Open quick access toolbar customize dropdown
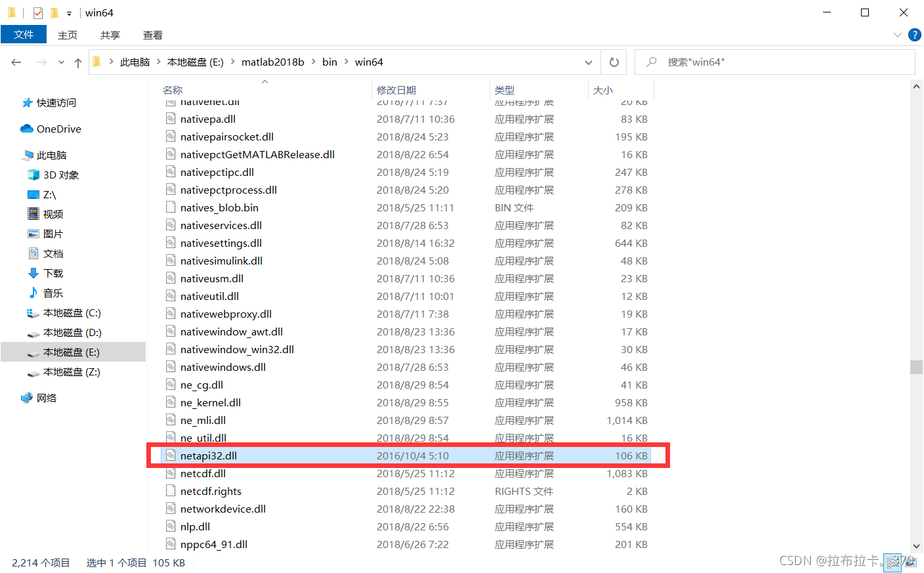 [69, 13]
